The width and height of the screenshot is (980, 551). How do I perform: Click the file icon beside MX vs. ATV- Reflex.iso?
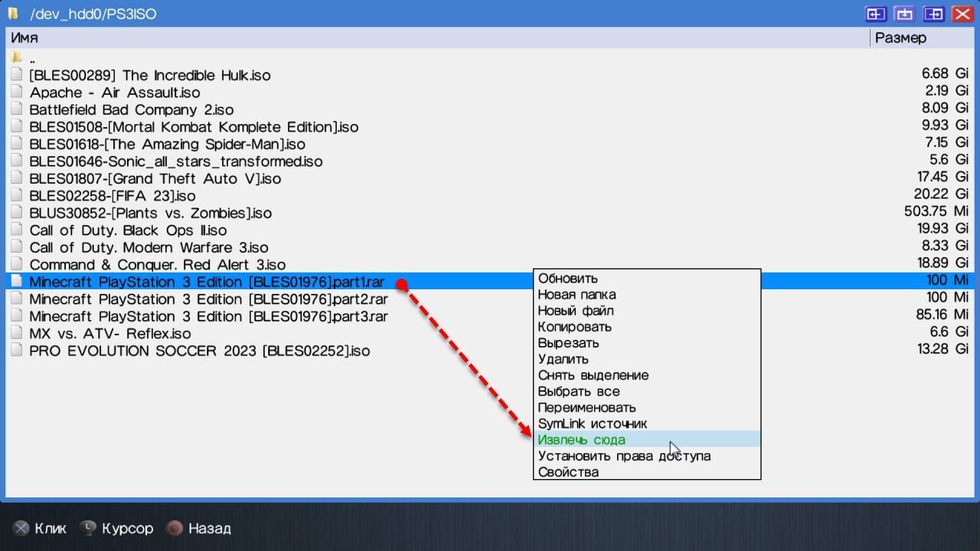pyautogui.click(x=17, y=333)
